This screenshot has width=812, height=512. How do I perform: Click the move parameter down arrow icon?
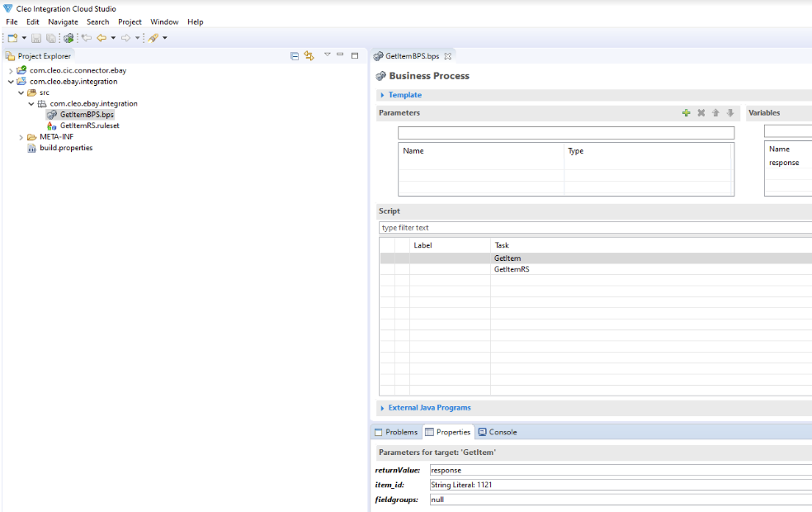[x=730, y=113]
